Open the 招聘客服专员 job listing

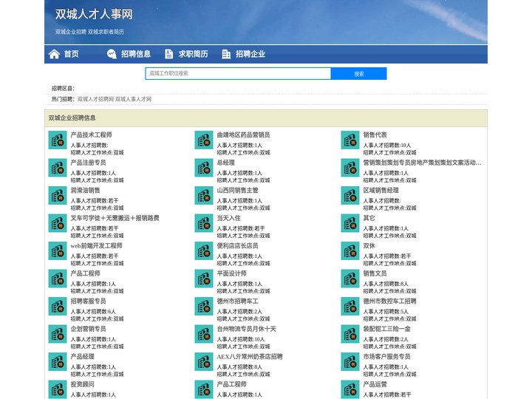88,301
